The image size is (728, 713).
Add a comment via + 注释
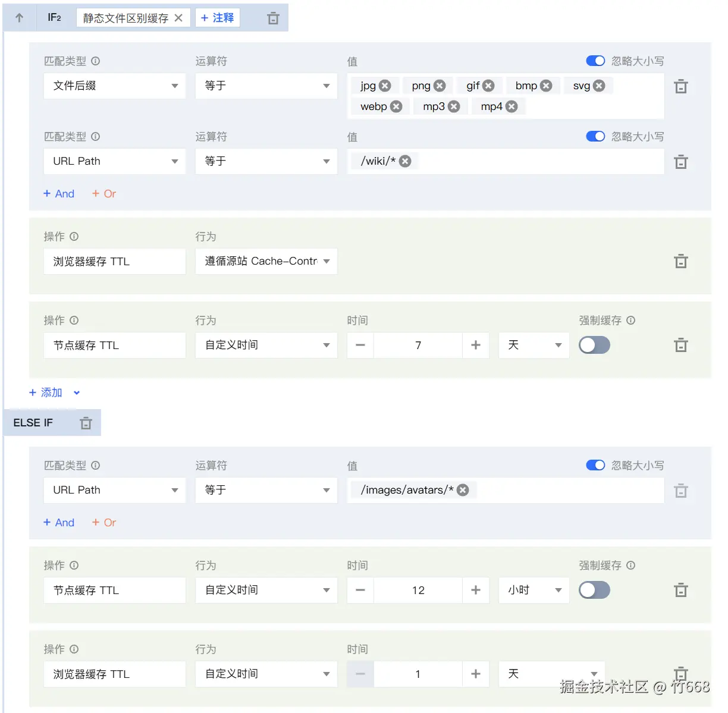pyautogui.click(x=218, y=18)
